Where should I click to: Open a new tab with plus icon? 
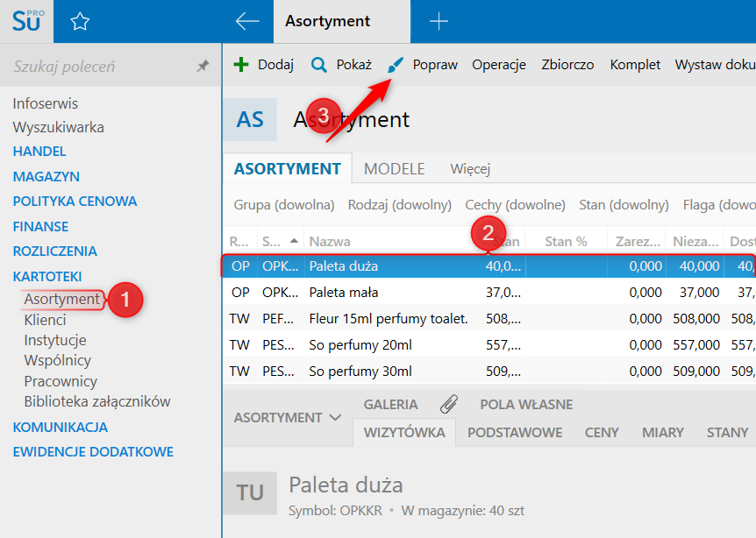[x=439, y=22]
